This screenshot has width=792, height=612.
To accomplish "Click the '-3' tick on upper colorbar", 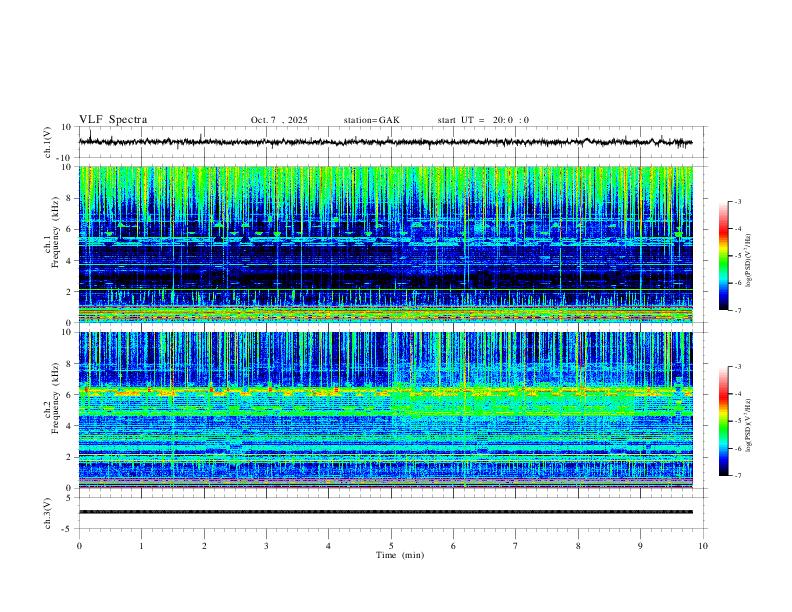I will (738, 201).
